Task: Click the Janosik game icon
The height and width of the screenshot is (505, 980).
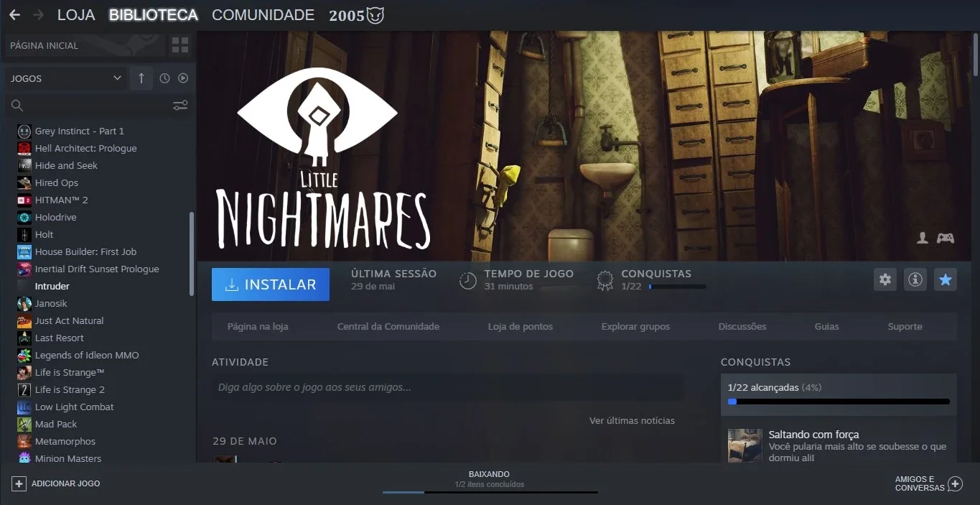Action: [x=24, y=303]
